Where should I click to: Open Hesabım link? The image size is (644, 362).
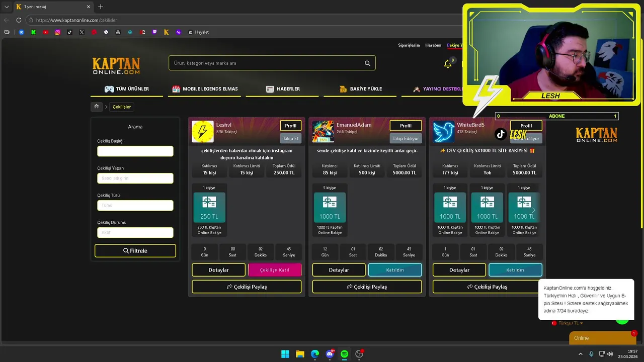433,45
